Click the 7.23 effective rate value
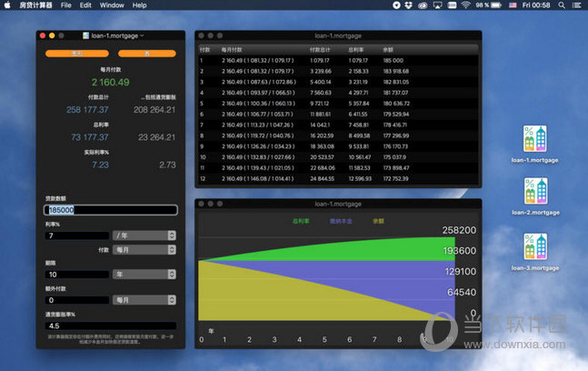This screenshot has height=371, width=588. pos(101,165)
